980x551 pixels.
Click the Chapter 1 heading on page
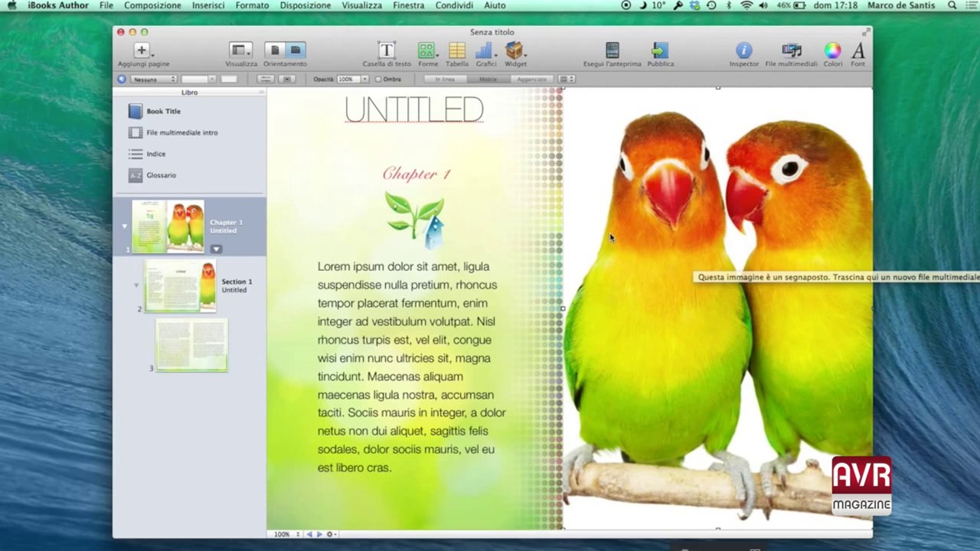pyautogui.click(x=416, y=174)
